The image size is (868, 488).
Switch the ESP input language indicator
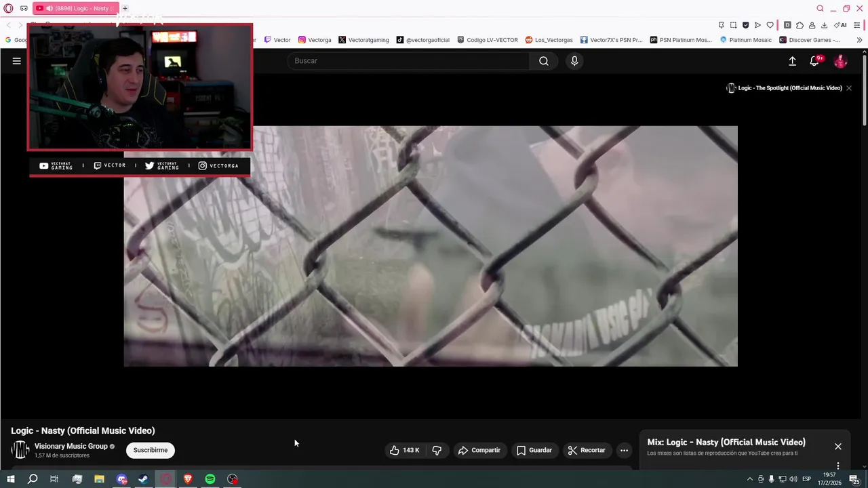coord(808,479)
